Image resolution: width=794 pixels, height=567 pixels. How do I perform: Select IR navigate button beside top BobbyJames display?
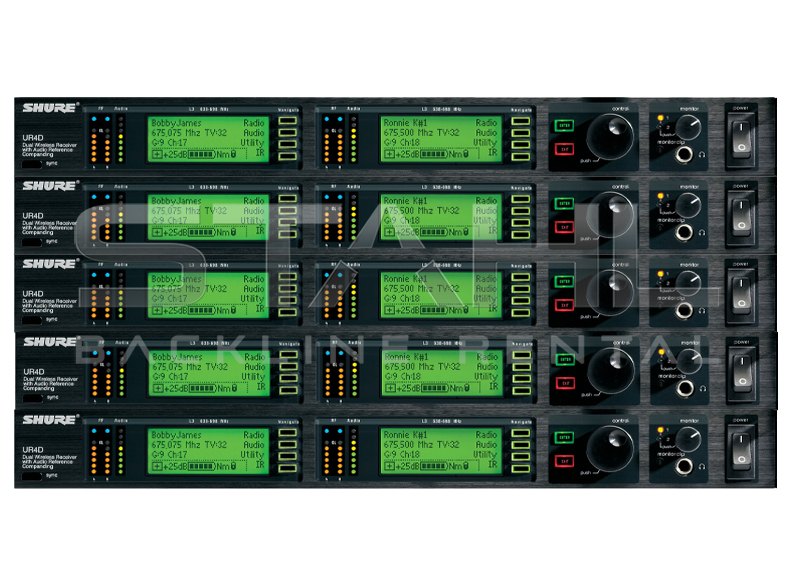288,156
